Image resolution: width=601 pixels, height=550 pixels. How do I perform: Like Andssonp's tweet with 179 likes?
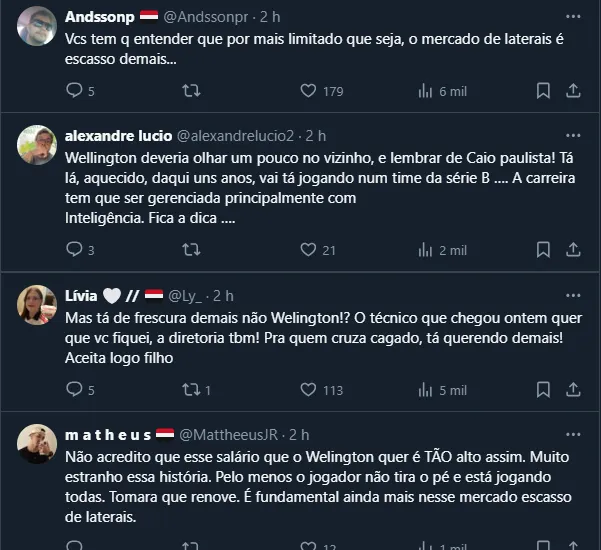308,91
